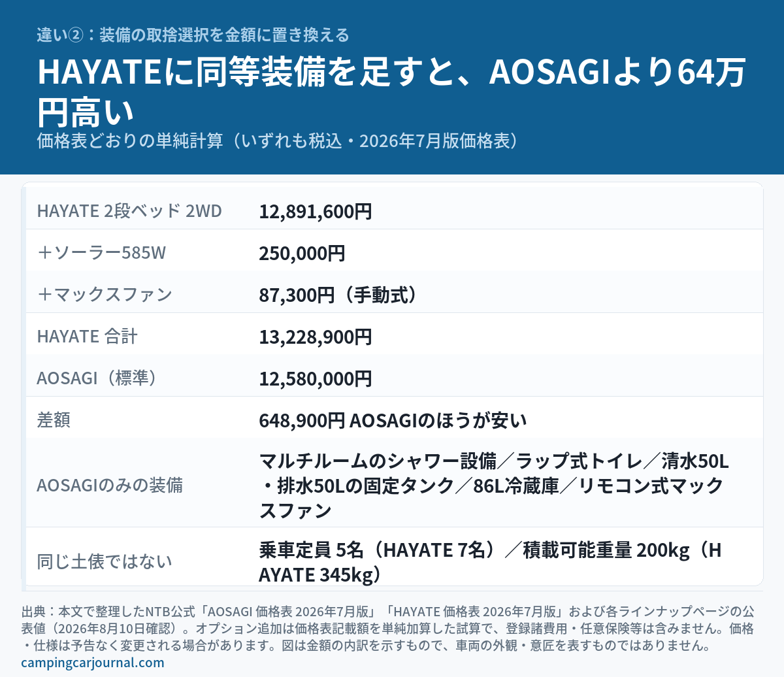The height and width of the screenshot is (677, 784).
Task: Click the text '乗車定員 5名（HAYATE 7名）'
Action: coord(378,550)
